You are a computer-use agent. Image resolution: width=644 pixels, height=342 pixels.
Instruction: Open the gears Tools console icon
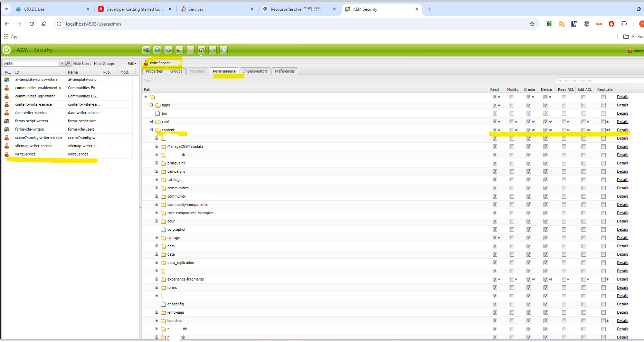(212, 50)
